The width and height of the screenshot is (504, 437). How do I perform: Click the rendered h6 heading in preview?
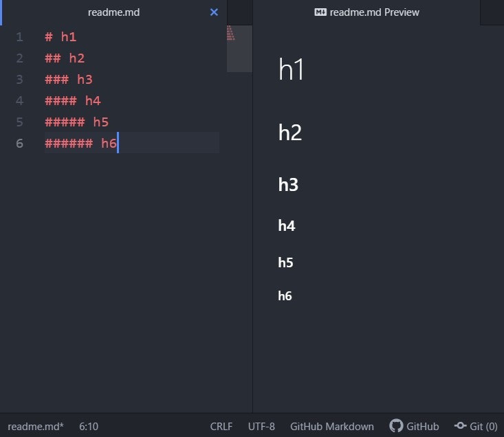coord(285,295)
